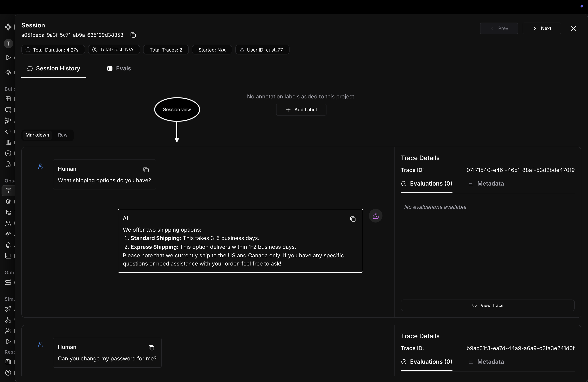Switch message view to Raw
The height and width of the screenshot is (382, 588).
pos(62,135)
